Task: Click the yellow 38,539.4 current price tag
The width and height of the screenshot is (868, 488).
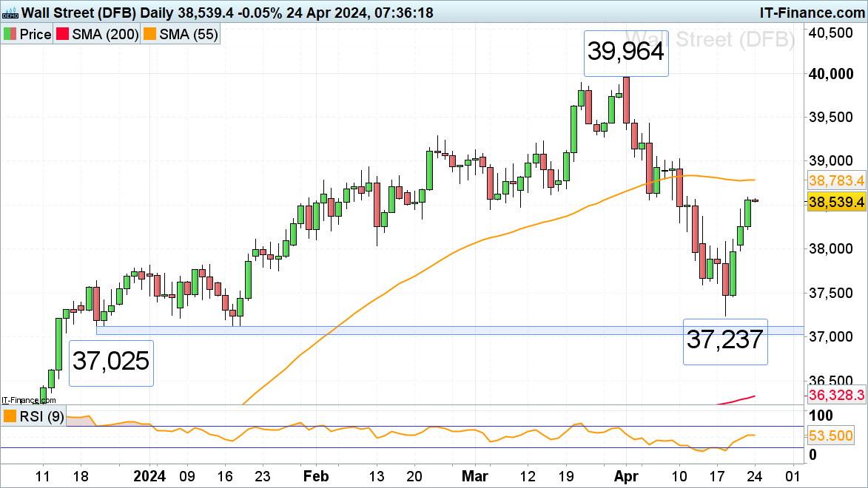Action: click(x=837, y=202)
